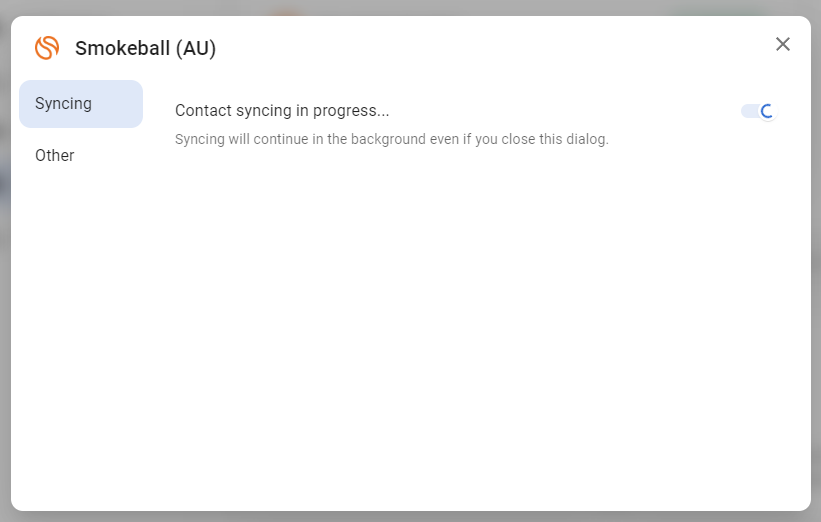Click the heading text next to the logo

(145, 48)
